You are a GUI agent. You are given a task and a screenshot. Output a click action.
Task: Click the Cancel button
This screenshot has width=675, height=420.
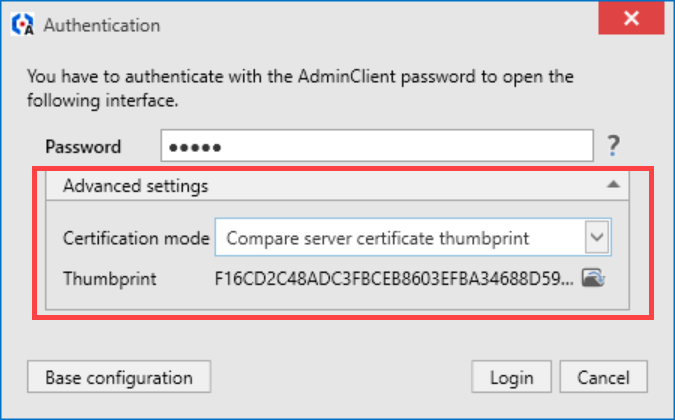(x=604, y=377)
